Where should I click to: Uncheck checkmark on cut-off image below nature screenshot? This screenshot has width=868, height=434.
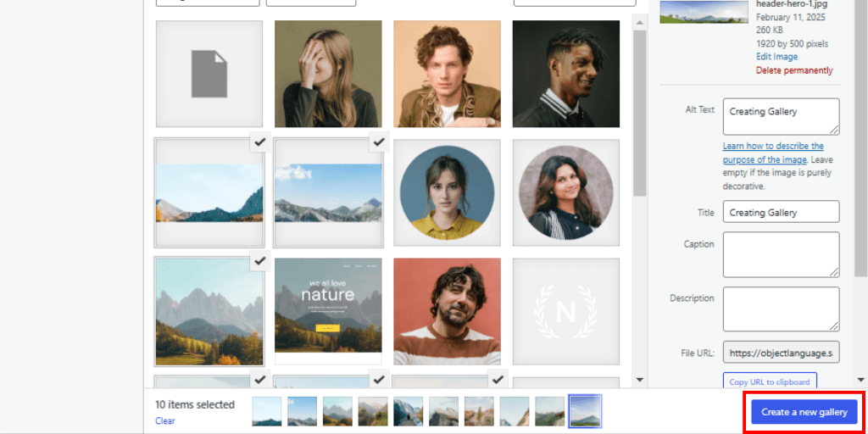pyautogui.click(x=379, y=379)
